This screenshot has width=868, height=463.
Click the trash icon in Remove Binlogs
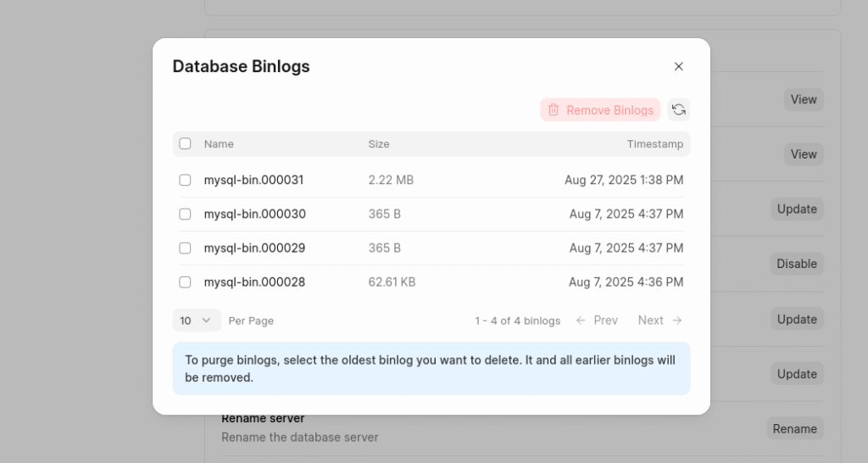[x=554, y=110]
